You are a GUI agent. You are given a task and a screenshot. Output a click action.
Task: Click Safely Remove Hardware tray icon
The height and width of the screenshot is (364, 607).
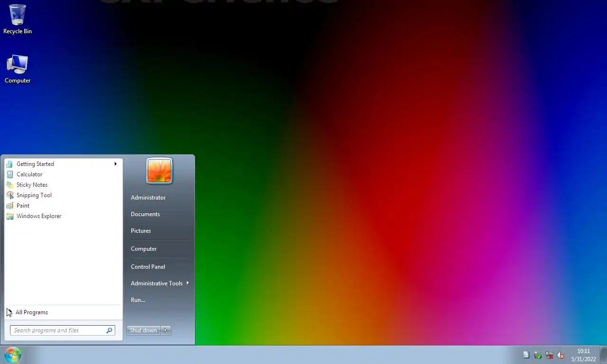[x=538, y=355]
